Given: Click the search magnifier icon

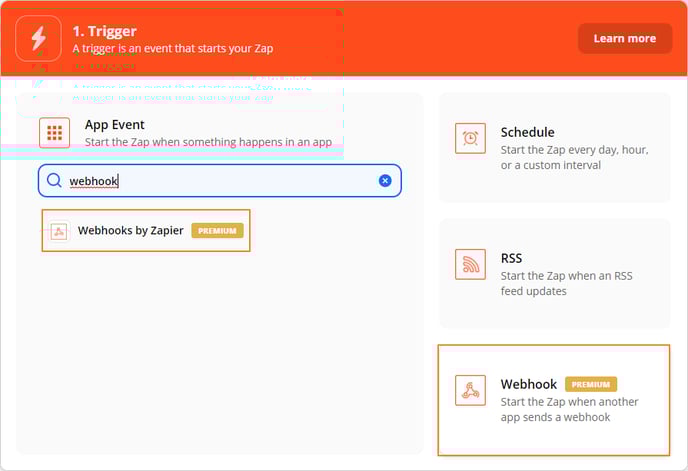Looking at the screenshot, I should pyautogui.click(x=54, y=180).
